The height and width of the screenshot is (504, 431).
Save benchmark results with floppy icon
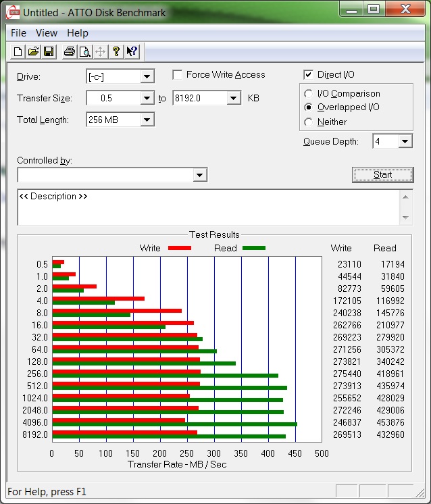[x=49, y=51]
